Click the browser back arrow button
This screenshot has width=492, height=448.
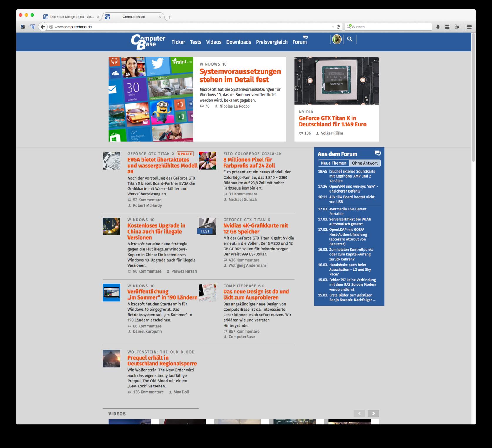(x=43, y=27)
